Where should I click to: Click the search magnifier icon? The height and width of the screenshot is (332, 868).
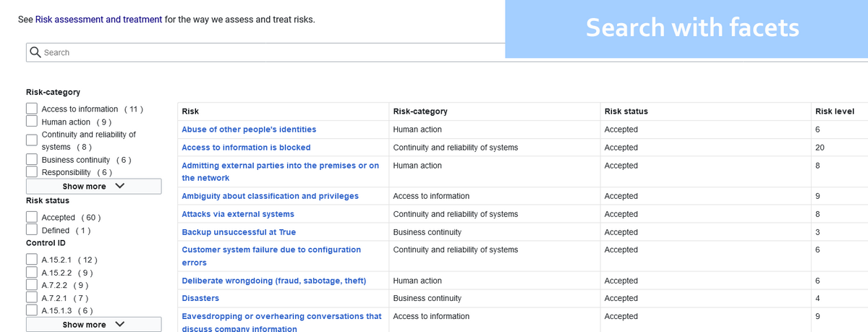tap(35, 52)
